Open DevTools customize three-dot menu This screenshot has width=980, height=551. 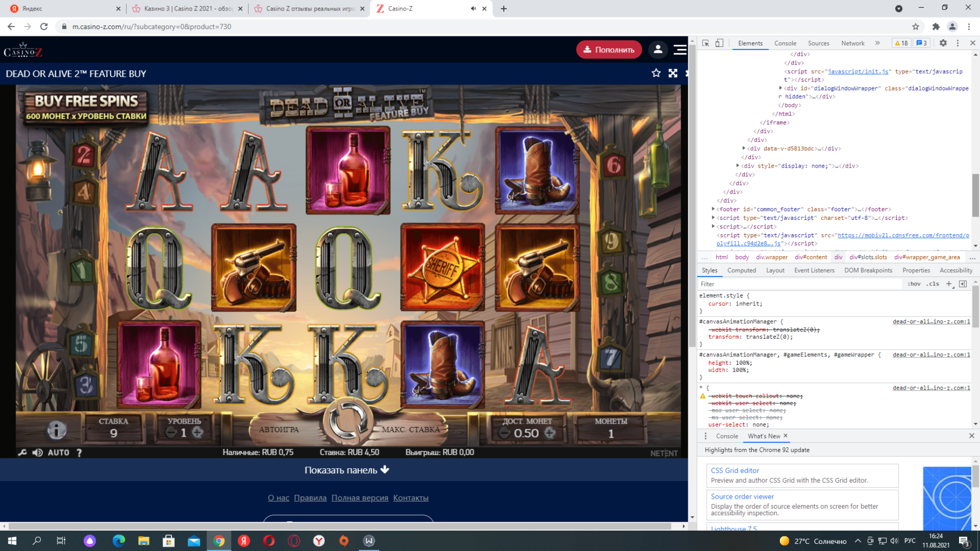tap(957, 43)
